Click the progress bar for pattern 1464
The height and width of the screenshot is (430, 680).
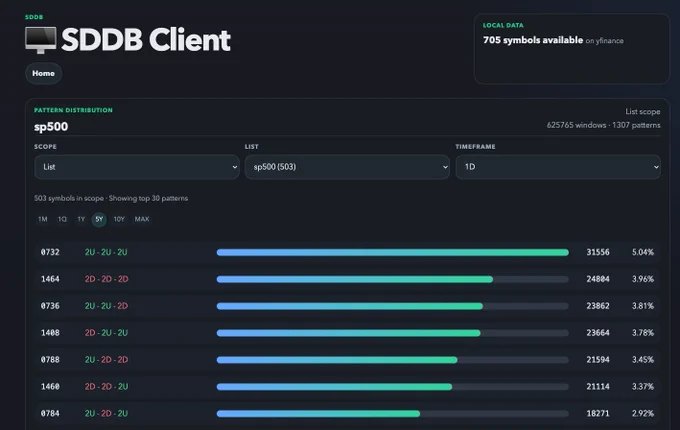392,279
